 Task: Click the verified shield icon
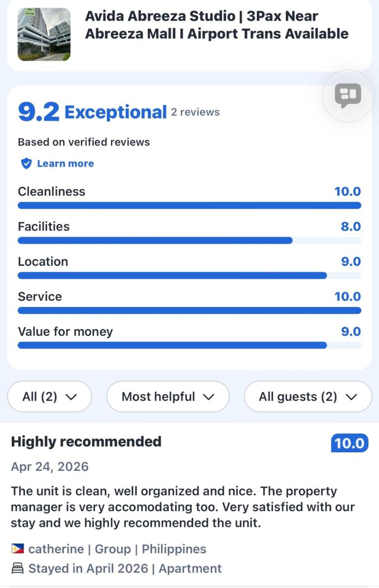pyautogui.click(x=26, y=163)
